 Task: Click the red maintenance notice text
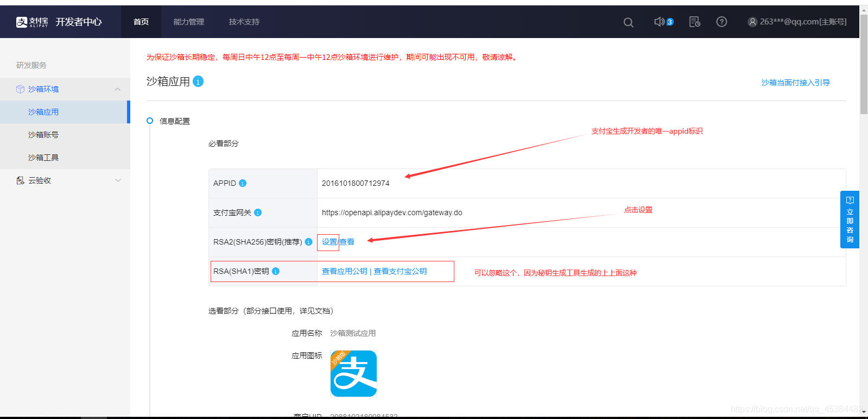pyautogui.click(x=332, y=57)
